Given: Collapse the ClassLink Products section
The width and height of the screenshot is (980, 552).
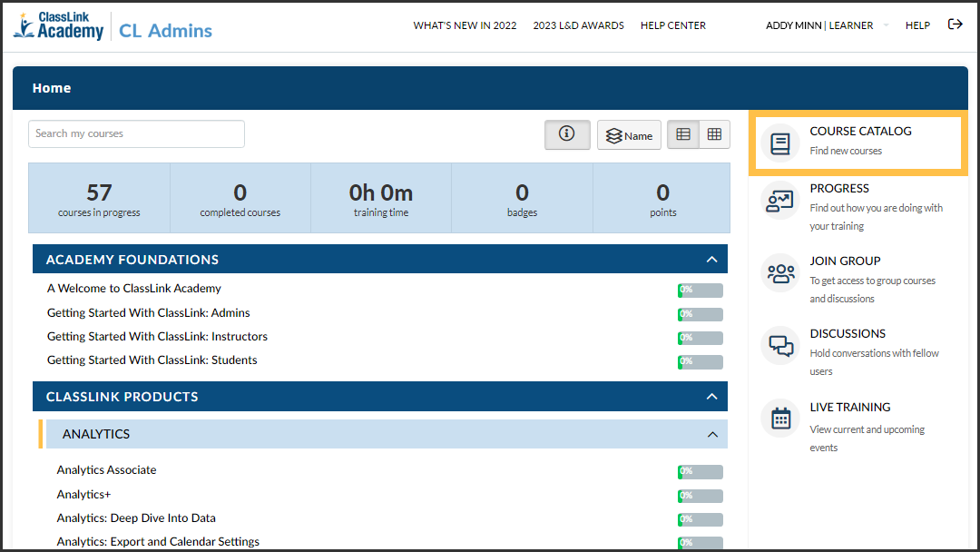Looking at the screenshot, I should [x=711, y=397].
